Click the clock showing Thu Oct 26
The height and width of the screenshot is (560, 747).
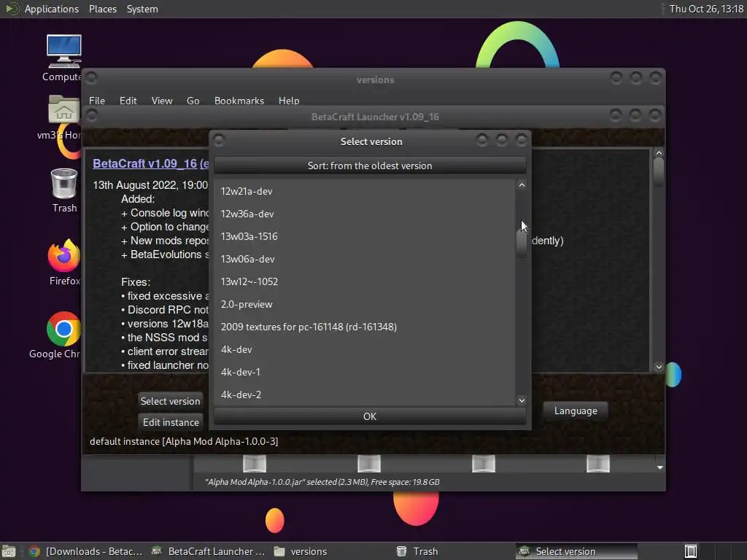tap(706, 9)
